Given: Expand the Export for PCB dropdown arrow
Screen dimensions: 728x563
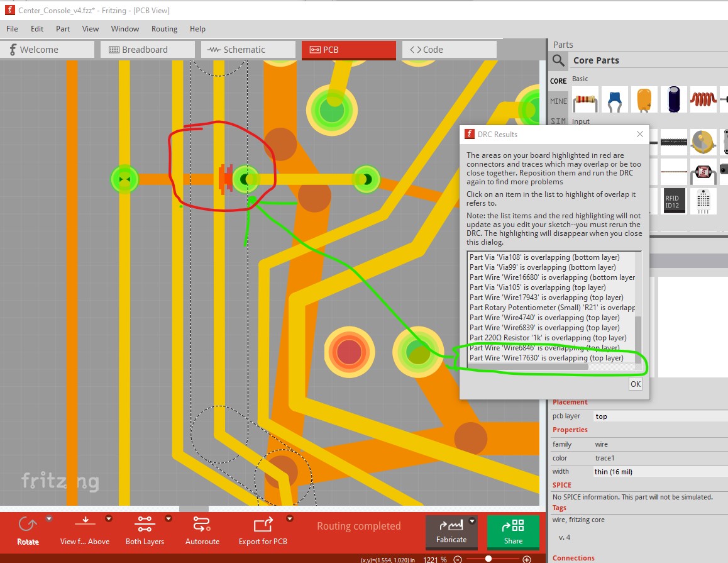Looking at the screenshot, I should (290, 519).
